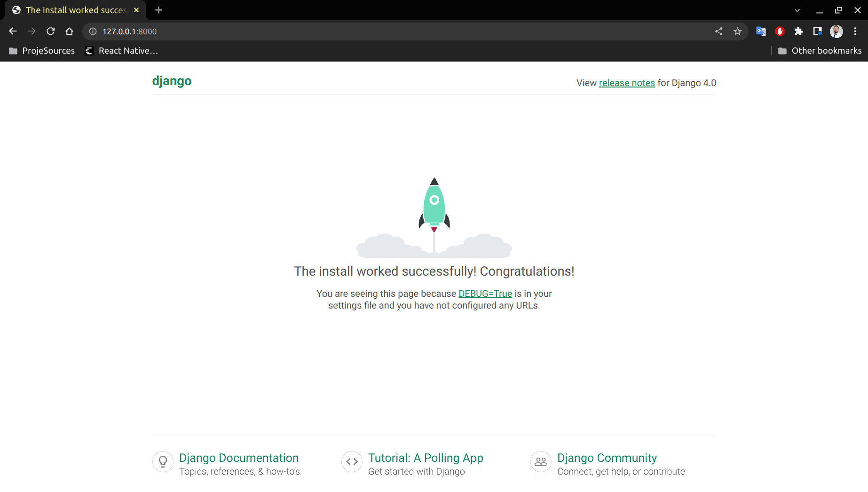Screen dimensions: 868x492
Task: Click the forward navigation arrow
Action: click(x=32, y=32)
